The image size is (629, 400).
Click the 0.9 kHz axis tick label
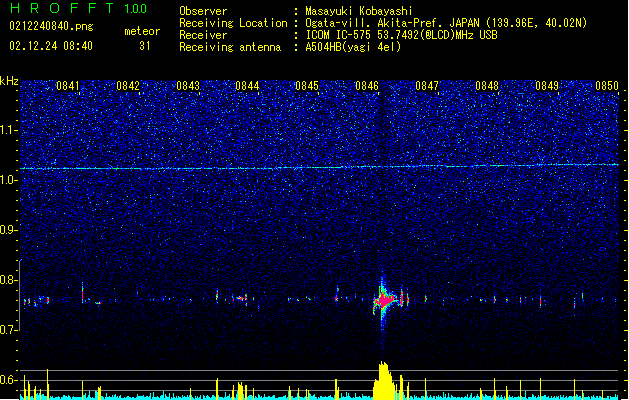[8, 230]
